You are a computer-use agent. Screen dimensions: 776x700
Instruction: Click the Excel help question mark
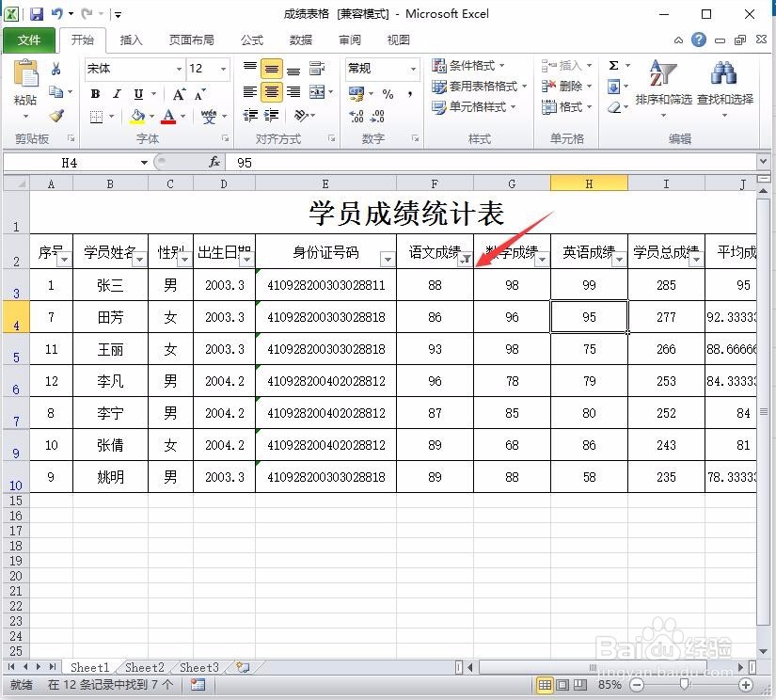699,40
